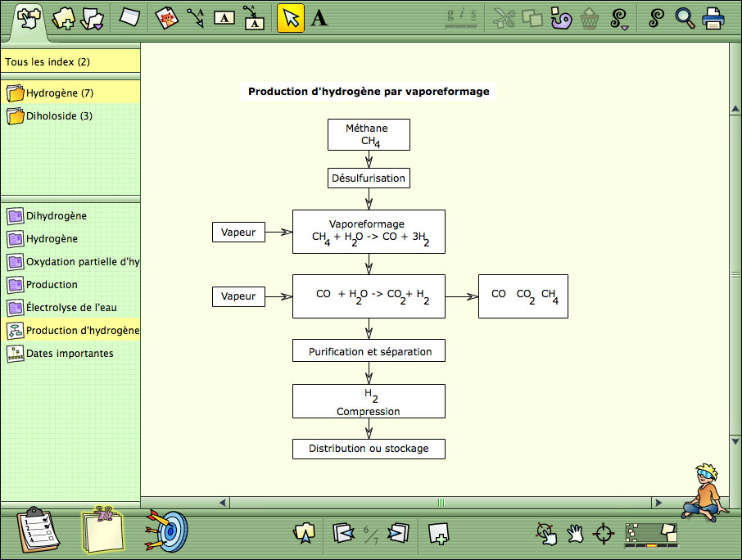Click the add new folder icon

pos(64,19)
